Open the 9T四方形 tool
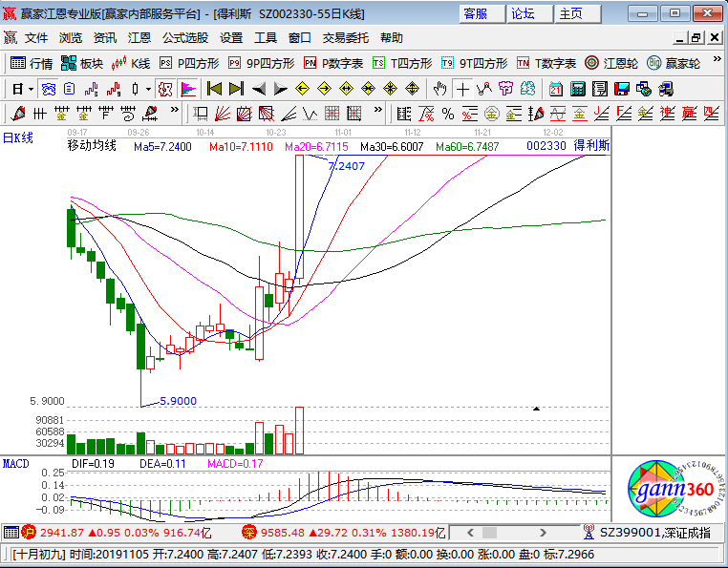 [474, 63]
